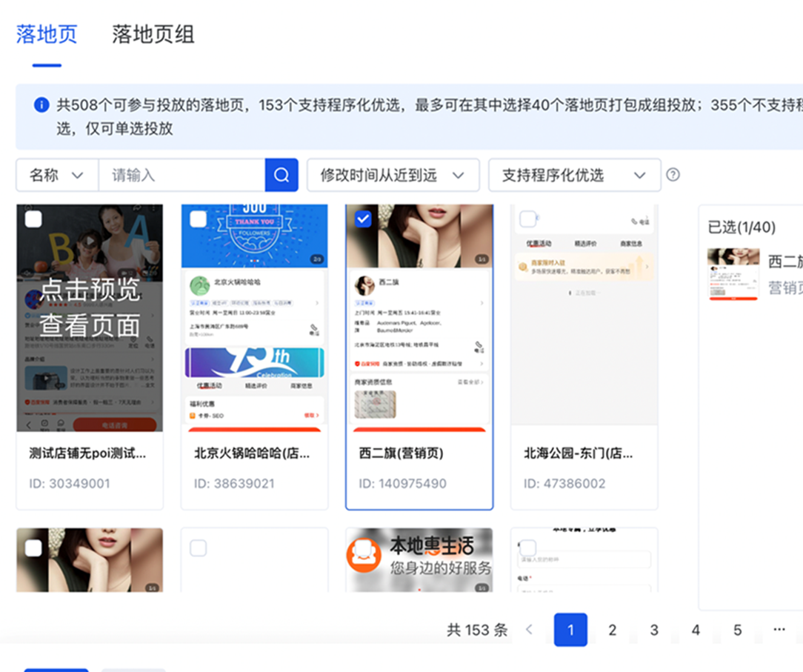Open the 支持程序化优选 filter dropdown
Screen dimensions: 803x672
(574, 176)
